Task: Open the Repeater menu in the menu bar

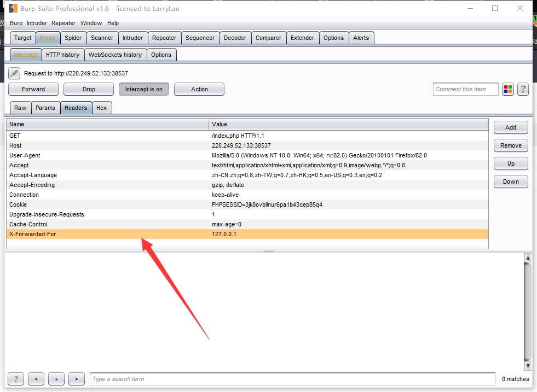Action: pos(63,23)
